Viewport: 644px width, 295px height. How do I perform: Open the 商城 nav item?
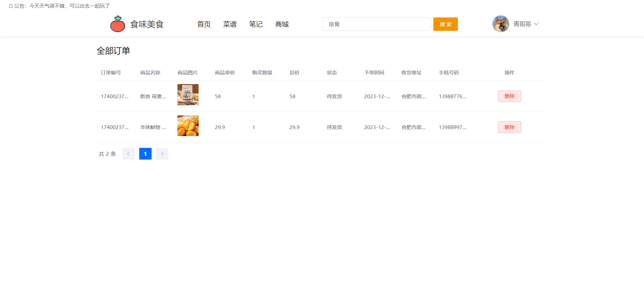point(282,24)
